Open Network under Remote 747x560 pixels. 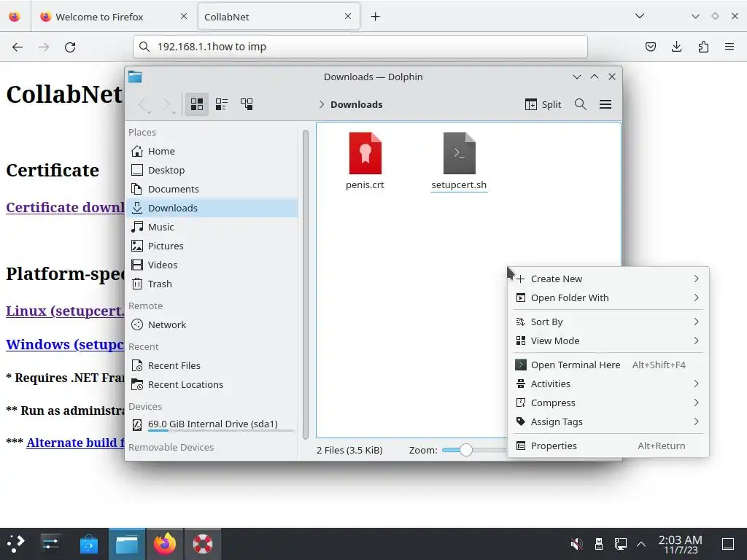(x=212, y=324)
